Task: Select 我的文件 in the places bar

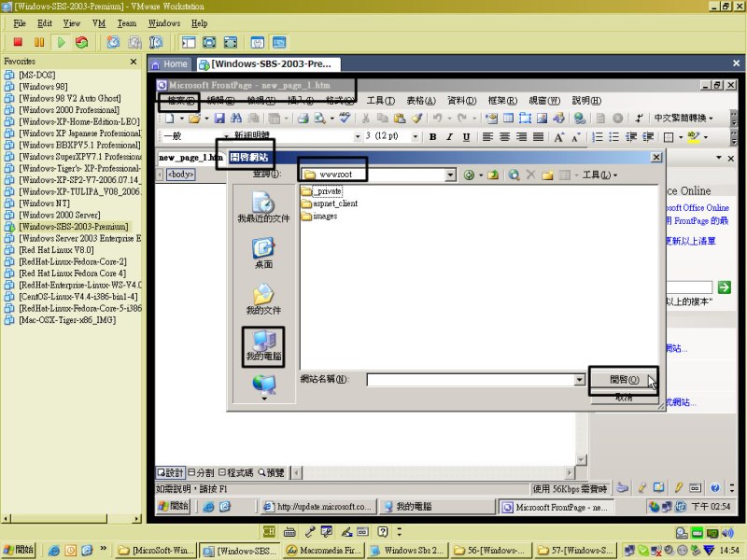Action: coord(263,299)
